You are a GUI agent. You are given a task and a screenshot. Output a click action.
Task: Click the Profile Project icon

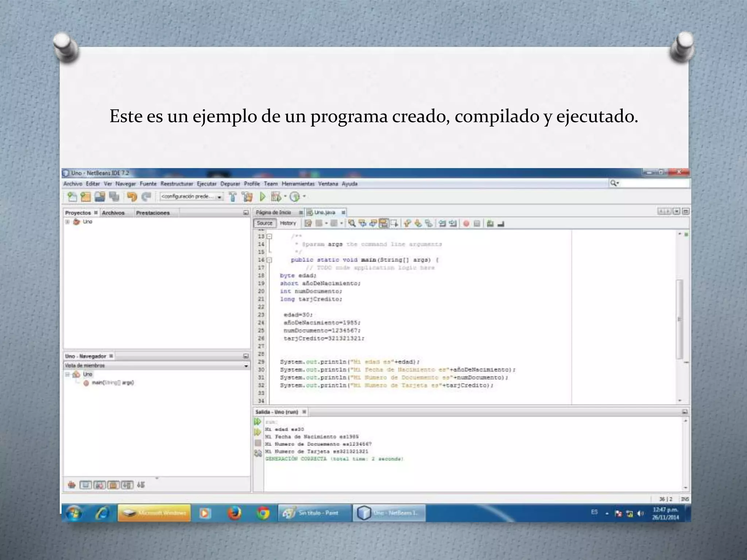pyautogui.click(x=295, y=197)
